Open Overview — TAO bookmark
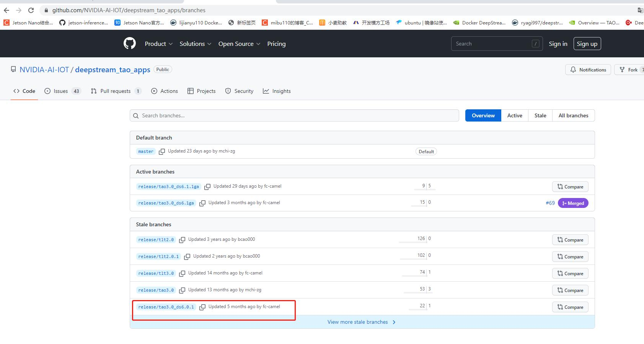The width and height of the screenshot is (644, 344). tap(594, 23)
